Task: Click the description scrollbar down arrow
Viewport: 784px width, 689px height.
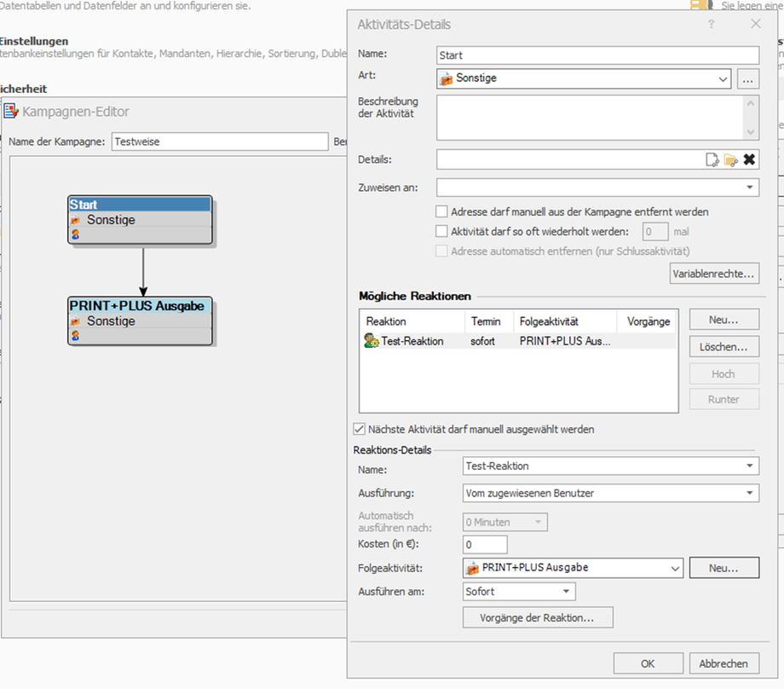Action: click(751, 132)
